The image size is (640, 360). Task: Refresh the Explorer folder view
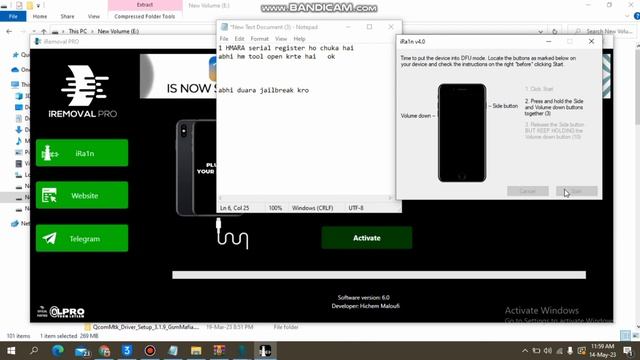[x=555, y=31]
